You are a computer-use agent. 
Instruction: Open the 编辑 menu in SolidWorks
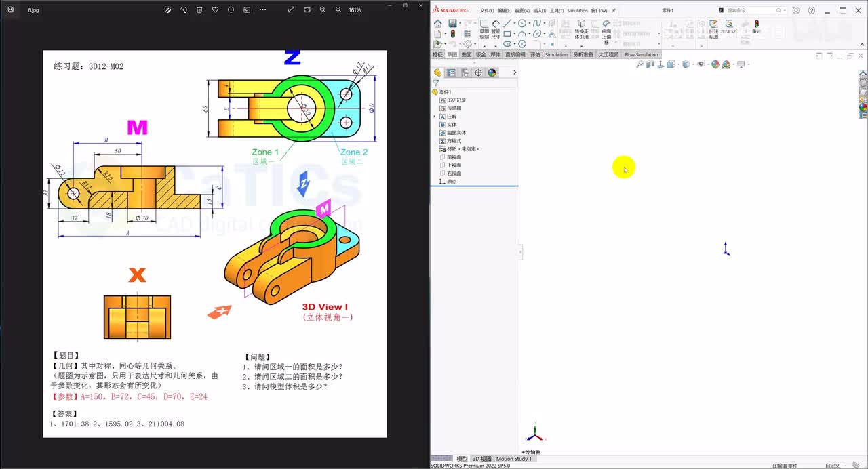tap(504, 11)
